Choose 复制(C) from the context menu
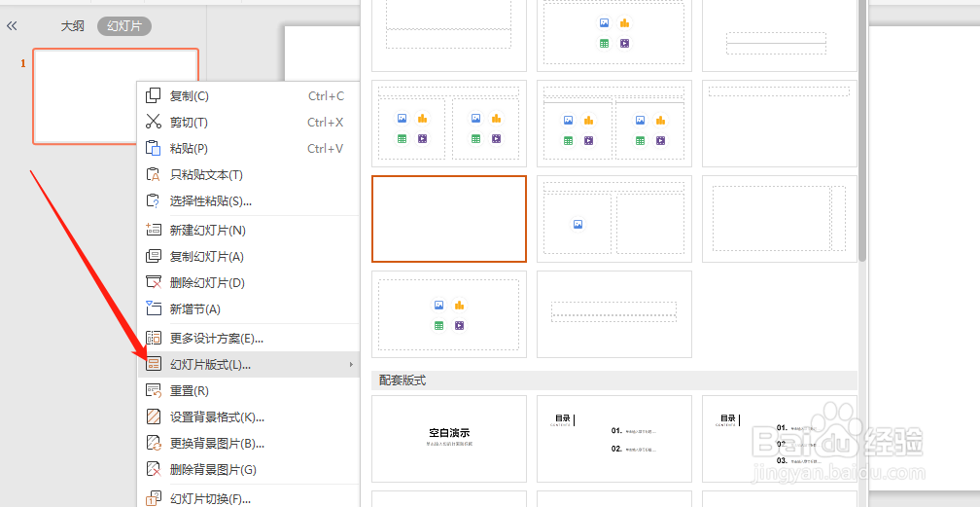The image size is (980, 507). point(249,95)
